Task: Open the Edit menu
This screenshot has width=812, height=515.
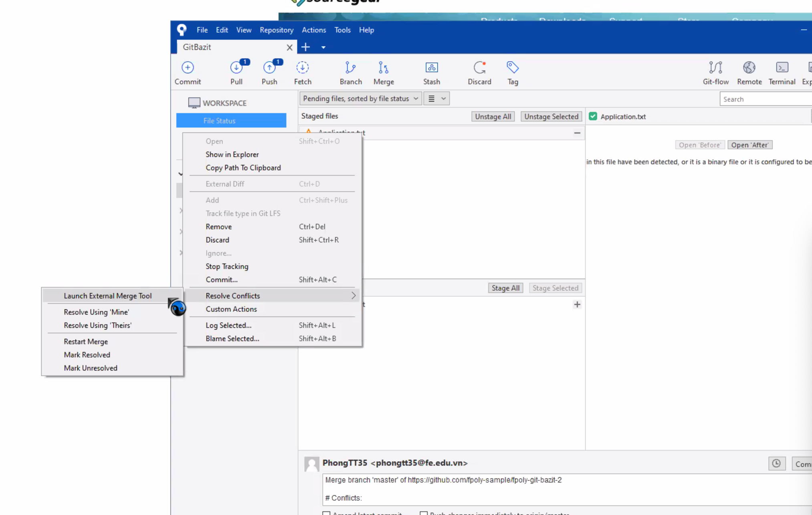Action: pyautogui.click(x=222, y=30)
